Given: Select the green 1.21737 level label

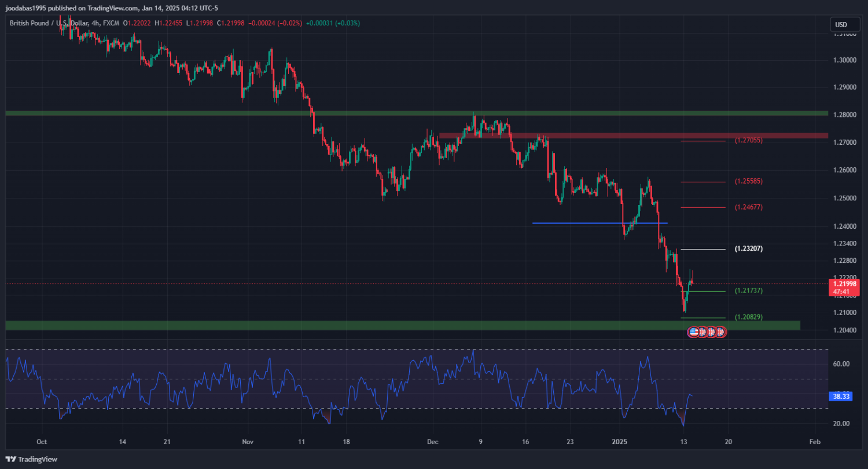Looking at the screenshot, I should [x=748, y=291].
